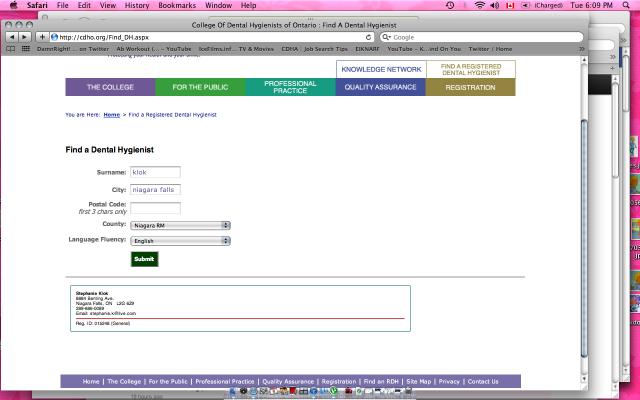
Task: Select PROFESSIONAL PRACTICE navigation tab
Action: click(290, 87)
